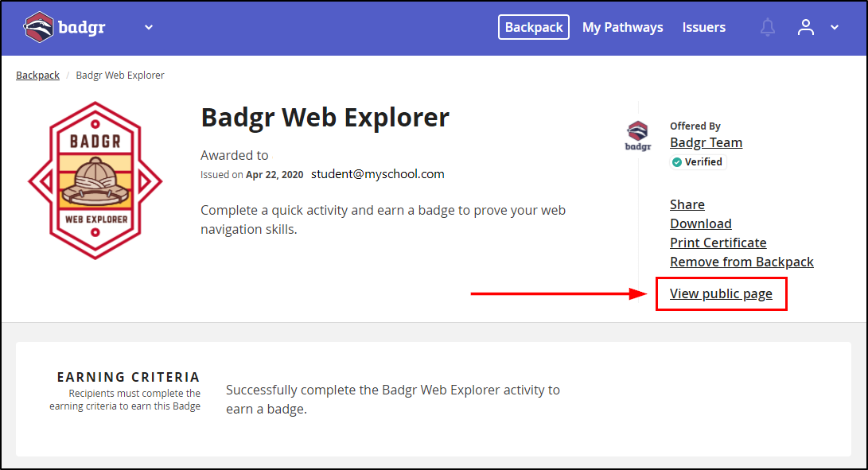This screenshot has width=868, height=470.
Task: Click Print Certificate link
Action: click(718, 243)
